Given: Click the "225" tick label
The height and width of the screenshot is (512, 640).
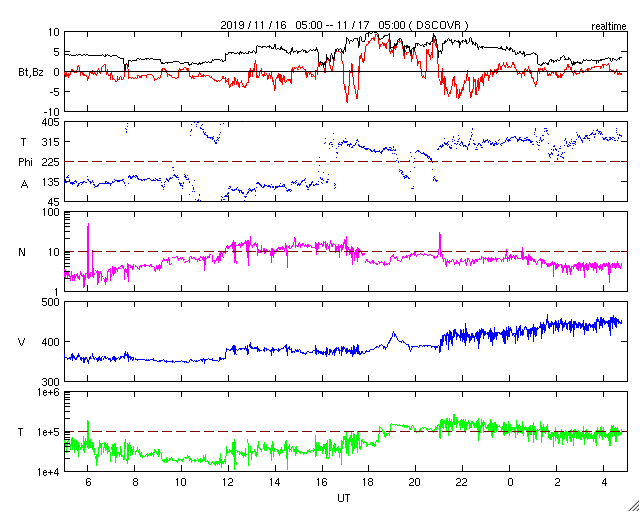Looking at the screenshot, I should (x=51, y=162).
